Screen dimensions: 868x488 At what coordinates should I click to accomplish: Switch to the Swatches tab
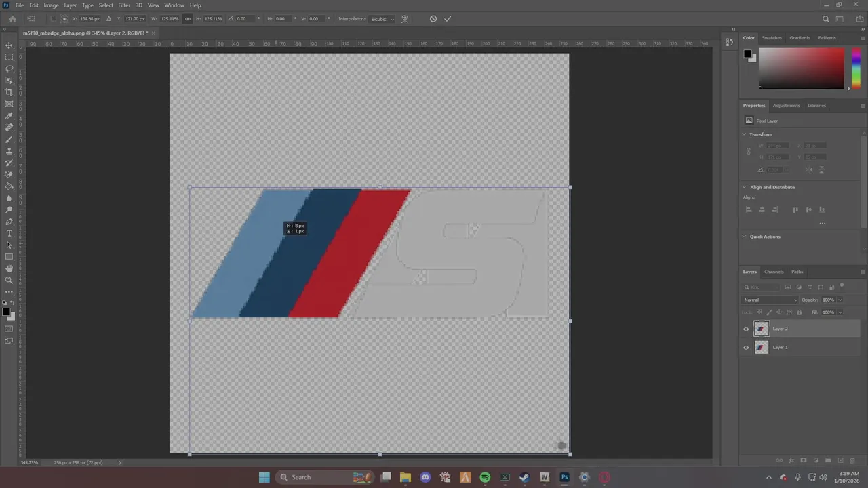coord(772,38)
